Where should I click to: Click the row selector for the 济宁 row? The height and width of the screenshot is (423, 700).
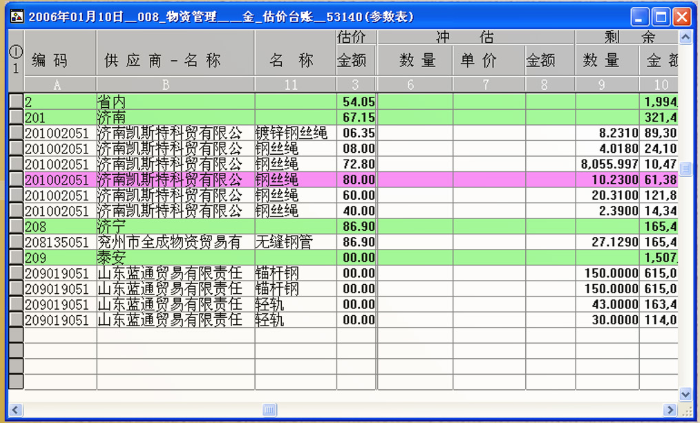pos(15,227)
